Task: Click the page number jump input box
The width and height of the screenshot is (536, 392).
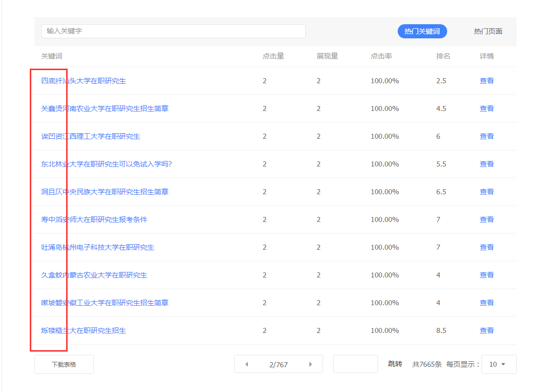Action: pyautogui.click(x=355, y=364)
